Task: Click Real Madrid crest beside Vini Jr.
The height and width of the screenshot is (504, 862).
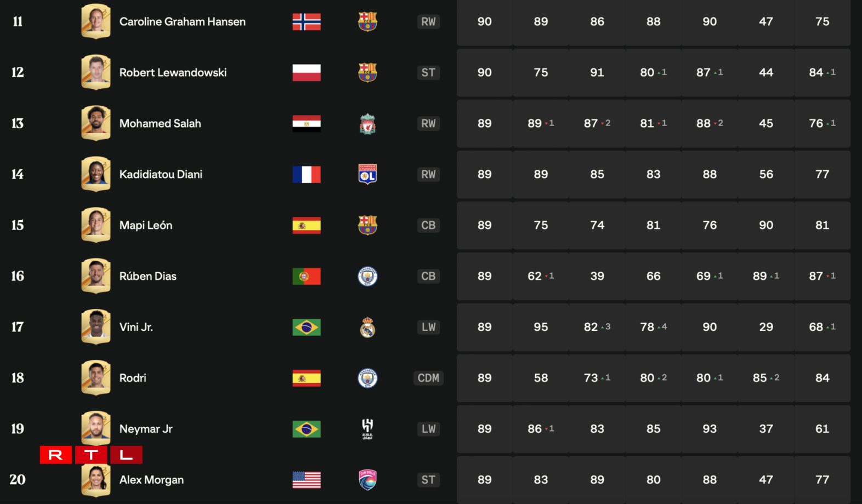Action: coord(367,328)
